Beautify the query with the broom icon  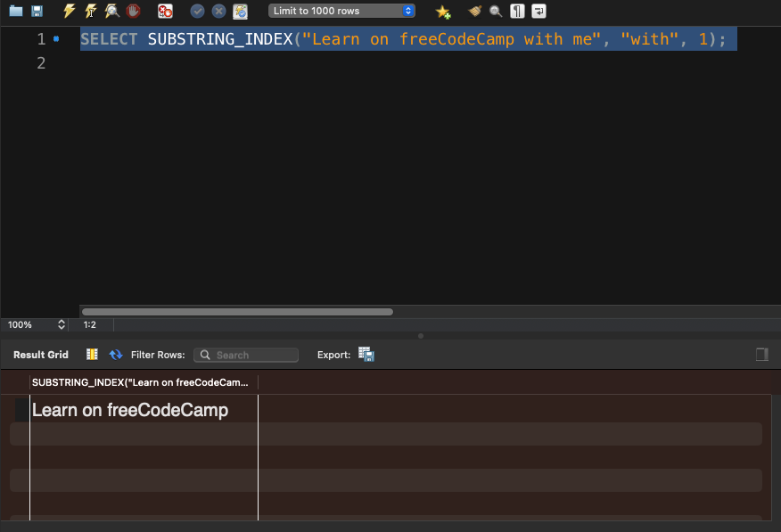pyautogui.click(x=475, y=12)
